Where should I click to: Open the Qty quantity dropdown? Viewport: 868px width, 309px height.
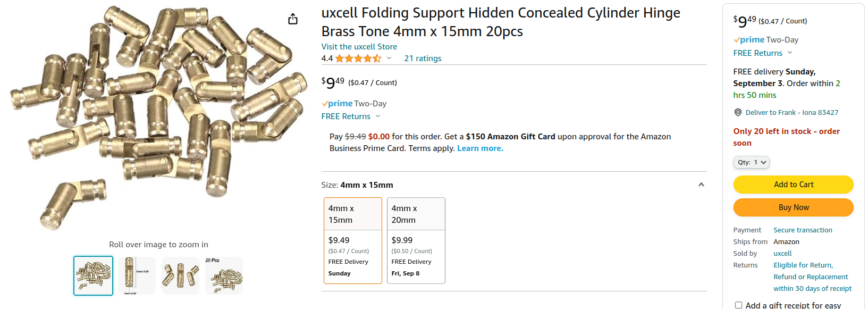[x=751, y=162]
